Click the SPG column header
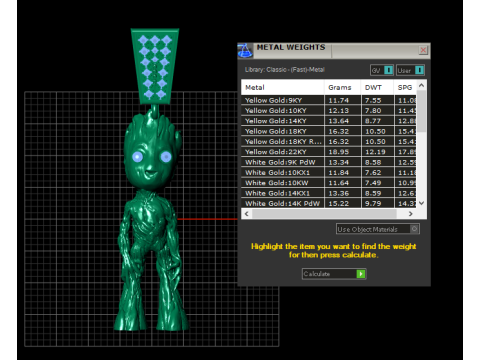This screenshot has width=480, height=360. click(x=405, y=87)
